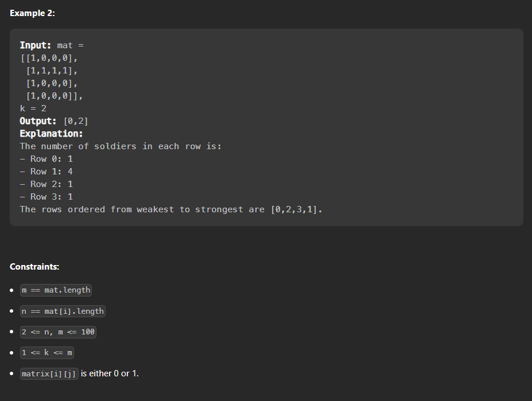Select the first matrix row [1,0,0,0]
Viewport: 532px width, 401px height.
pos(49,58)
